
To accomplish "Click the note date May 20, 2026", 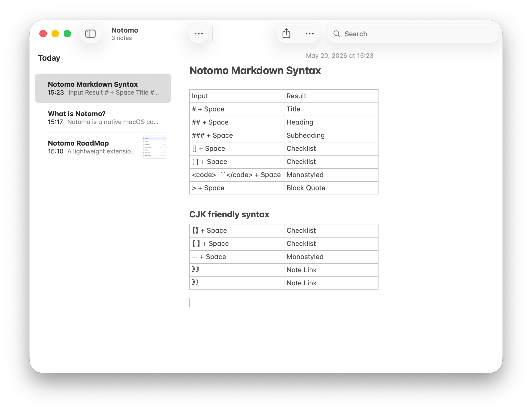I will coord(340,56).
